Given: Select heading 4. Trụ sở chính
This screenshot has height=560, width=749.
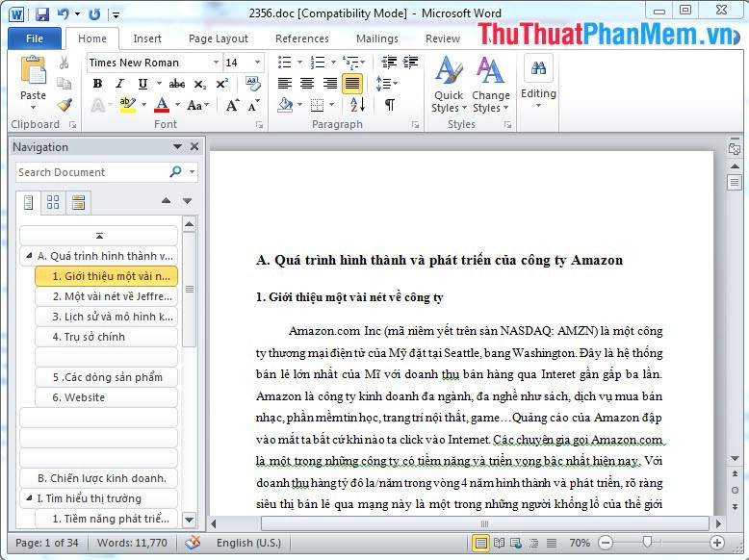Looking at the screenshot, I should [106, 337].
